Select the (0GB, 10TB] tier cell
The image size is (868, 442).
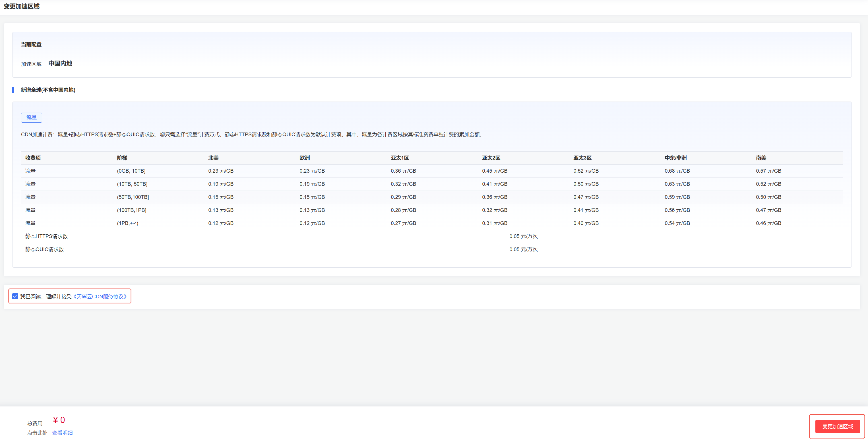[x=131, y=171]
